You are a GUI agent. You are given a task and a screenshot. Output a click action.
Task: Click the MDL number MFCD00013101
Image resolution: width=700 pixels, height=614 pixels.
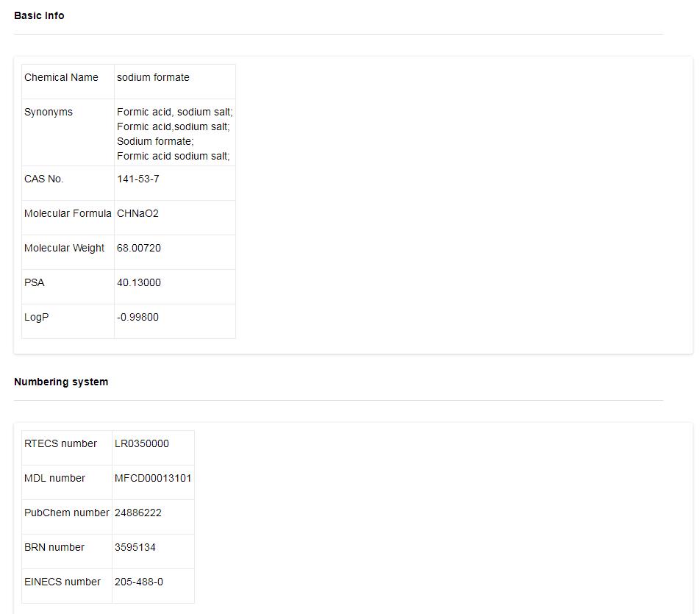(153, 478)
